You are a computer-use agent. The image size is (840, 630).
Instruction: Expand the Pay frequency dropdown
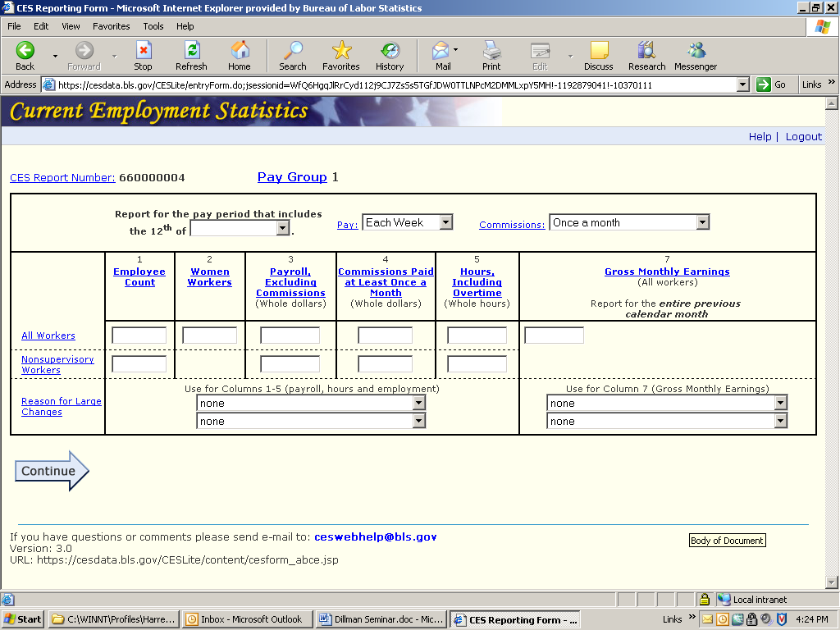[x=445, y=222]
